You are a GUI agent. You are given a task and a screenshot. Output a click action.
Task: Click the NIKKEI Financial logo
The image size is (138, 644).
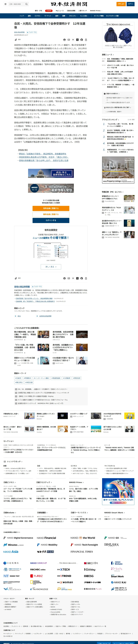click(x=46, y=538)
